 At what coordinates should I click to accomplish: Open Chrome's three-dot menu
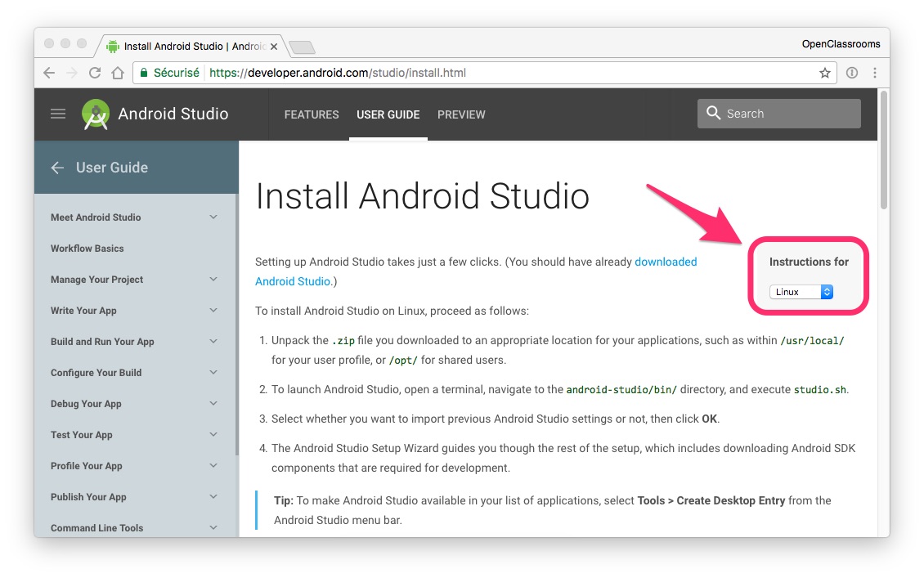(x=875, y=73)
